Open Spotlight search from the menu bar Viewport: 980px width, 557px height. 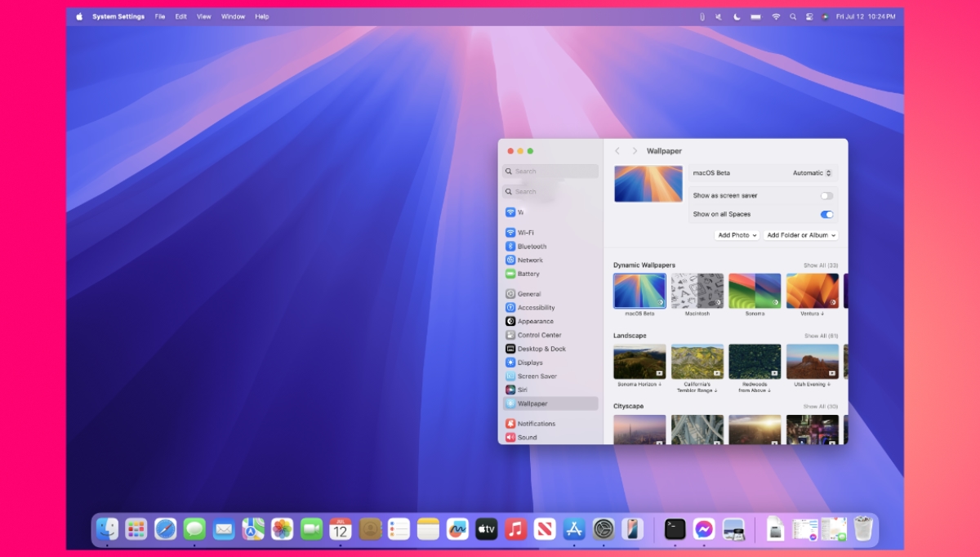click(793, 16)
